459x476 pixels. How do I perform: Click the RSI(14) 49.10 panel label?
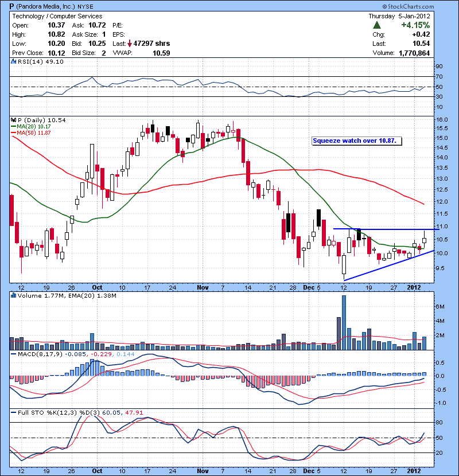(x=41, y=61)
